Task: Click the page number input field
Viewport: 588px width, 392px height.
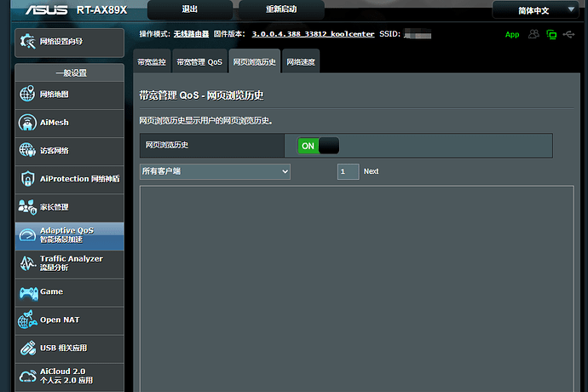Action: click(348, 171)
